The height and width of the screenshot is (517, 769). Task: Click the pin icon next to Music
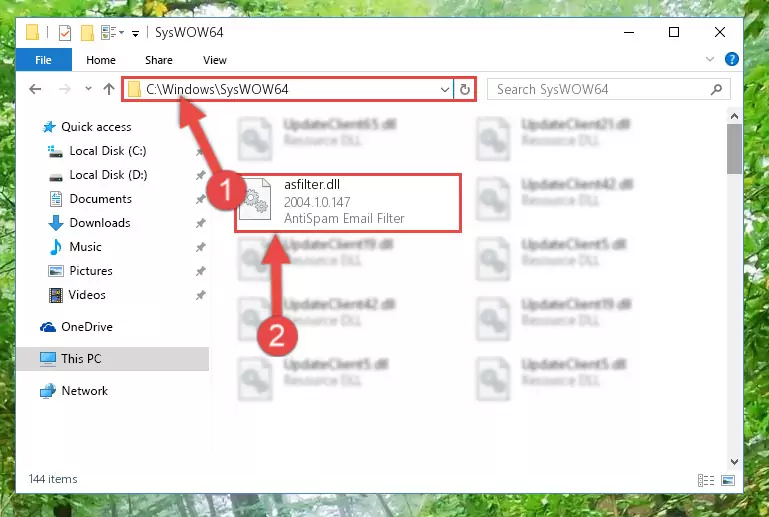[x=200, y=248]
